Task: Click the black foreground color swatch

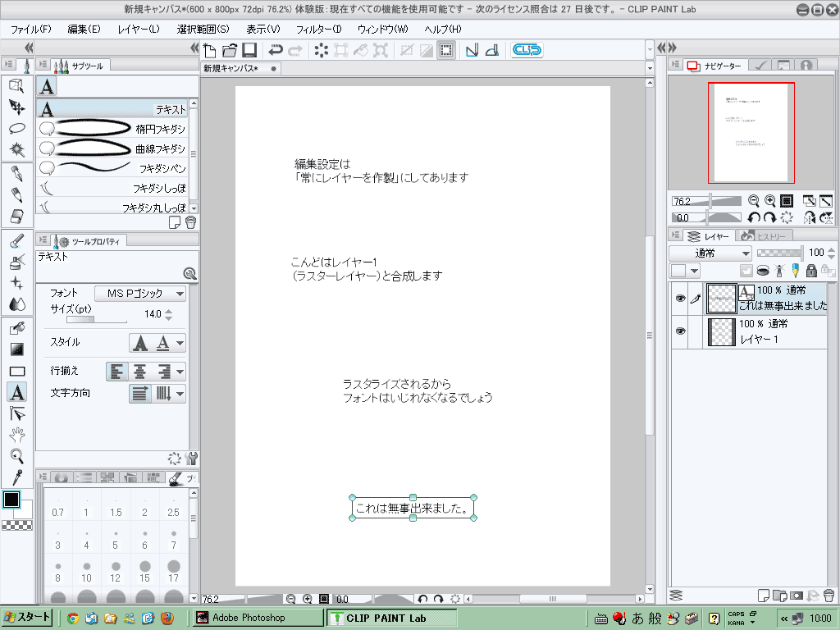Action: (11, 499)
